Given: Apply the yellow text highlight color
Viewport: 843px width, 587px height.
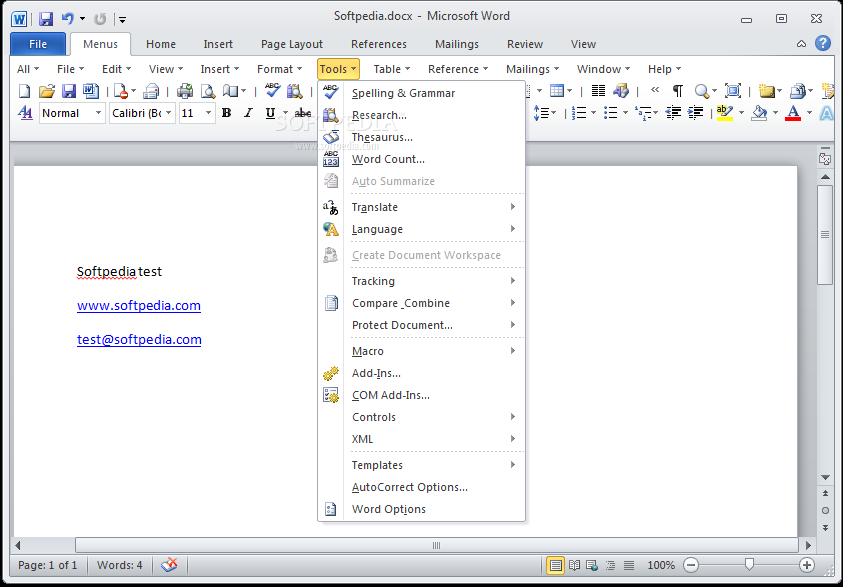Looking at the screenshot, I should [x=725, y=113].
